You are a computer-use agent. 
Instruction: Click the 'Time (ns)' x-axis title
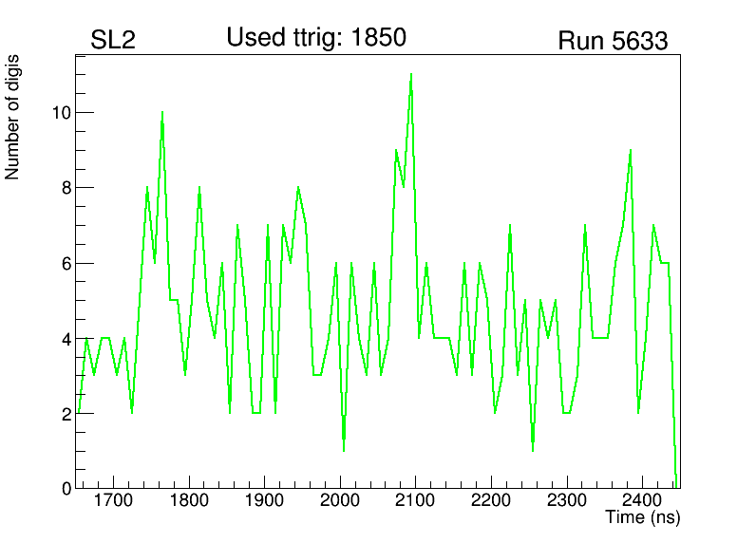643,518
